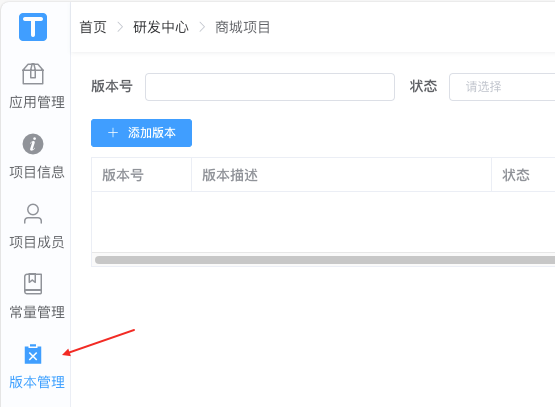Go to 研发中心 breadcrumb link
The height and width of the screenshot is (407, 555).
coord(161,27)
